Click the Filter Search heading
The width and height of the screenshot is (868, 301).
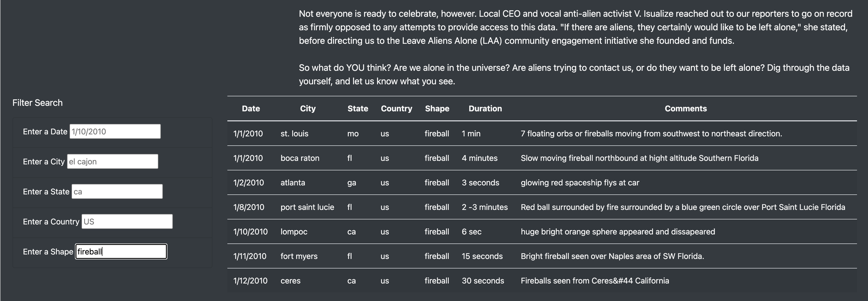pyautogui.click(x=37, y=103)
